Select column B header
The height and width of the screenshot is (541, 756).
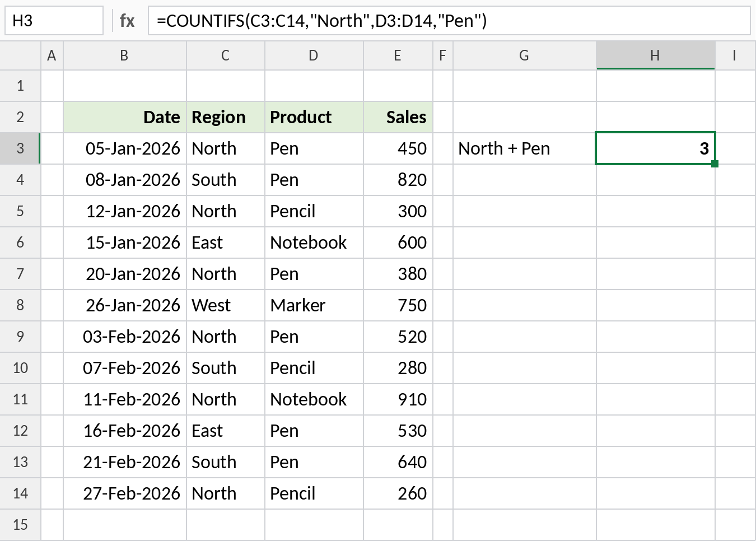(x=124, y=55)
